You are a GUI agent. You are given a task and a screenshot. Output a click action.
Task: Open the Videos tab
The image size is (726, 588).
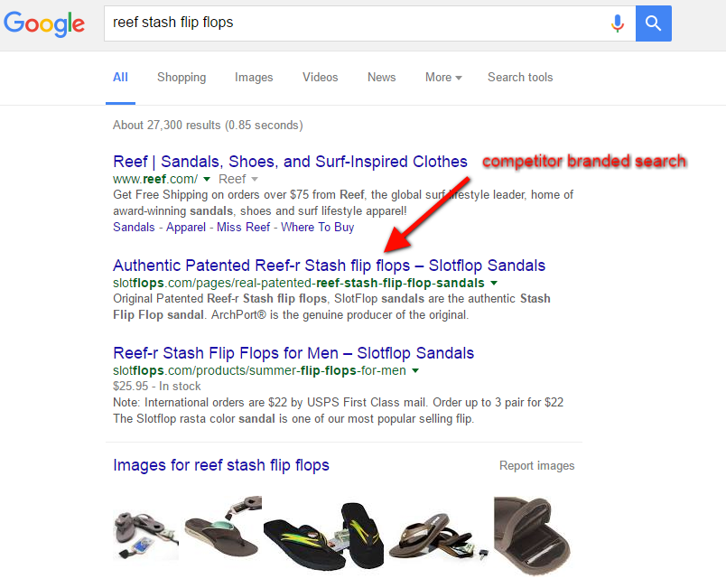click(x=321, y=78)
